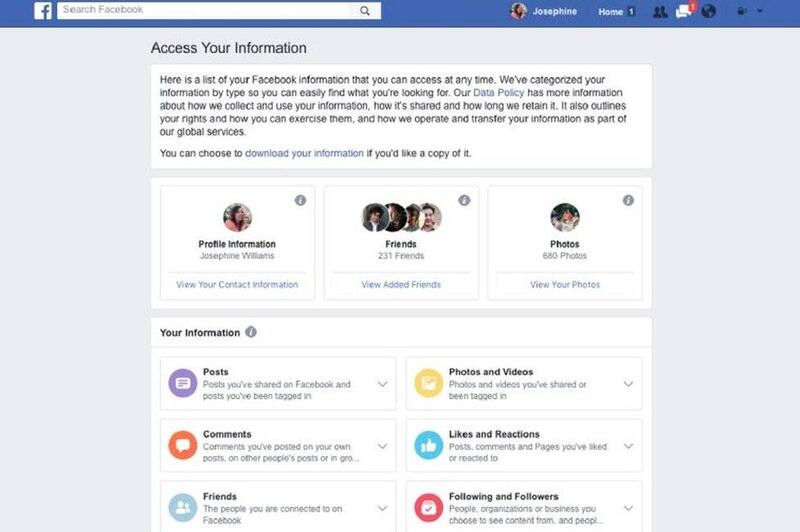Open the account menu dropdown arrow
The image size is (800, 532).
[760, 11]
